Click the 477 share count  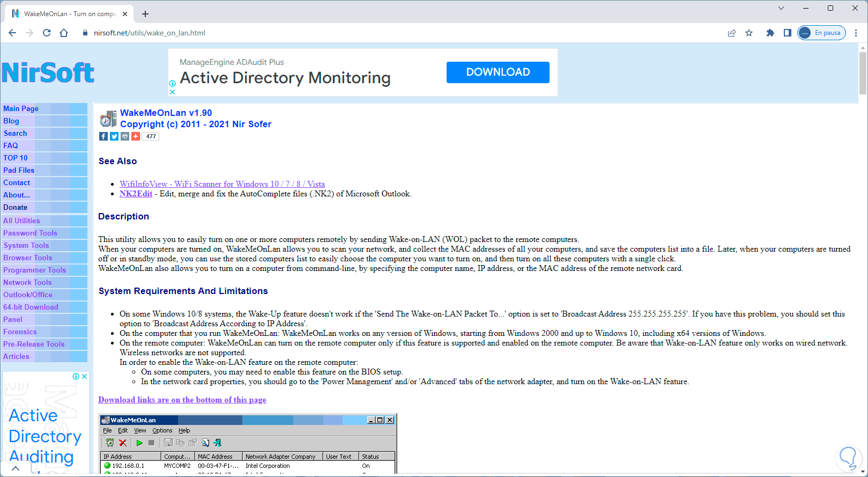[x=151, y=136]
